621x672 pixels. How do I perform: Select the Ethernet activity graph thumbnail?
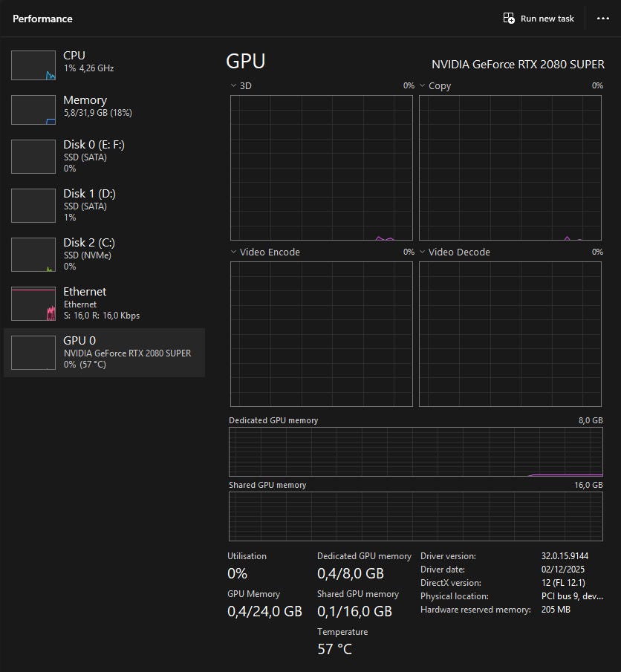coord(33,304)
